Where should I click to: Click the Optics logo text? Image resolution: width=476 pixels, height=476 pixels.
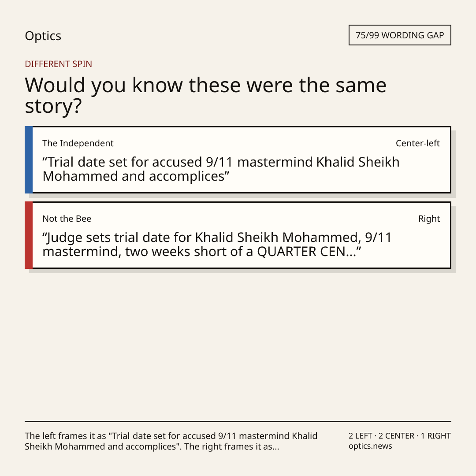[x=43, y=36]
